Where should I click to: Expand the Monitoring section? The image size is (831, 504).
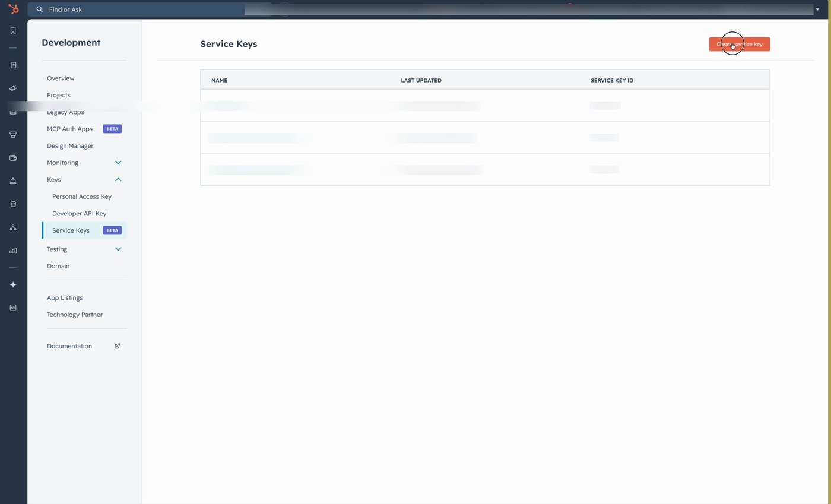118,162
